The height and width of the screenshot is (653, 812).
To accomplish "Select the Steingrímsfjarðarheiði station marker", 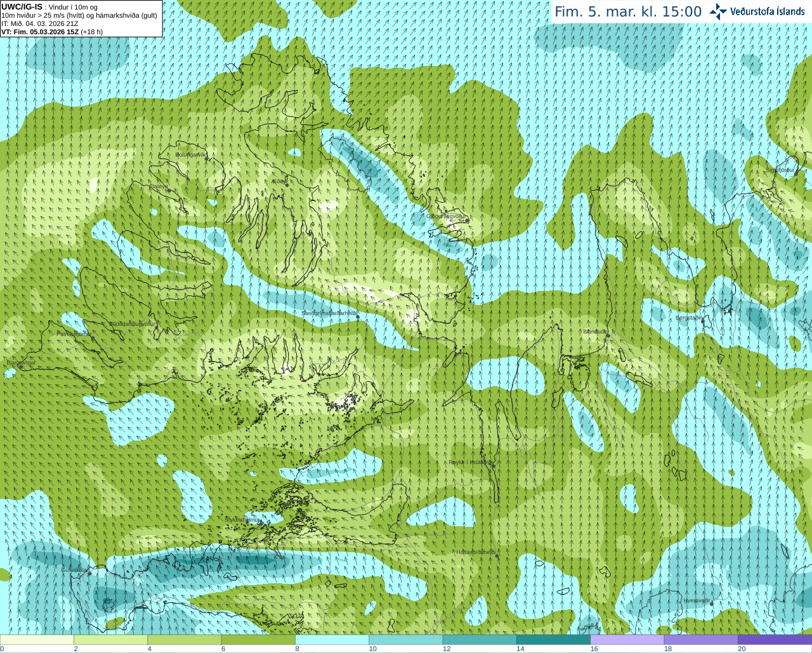I will 358,317.
